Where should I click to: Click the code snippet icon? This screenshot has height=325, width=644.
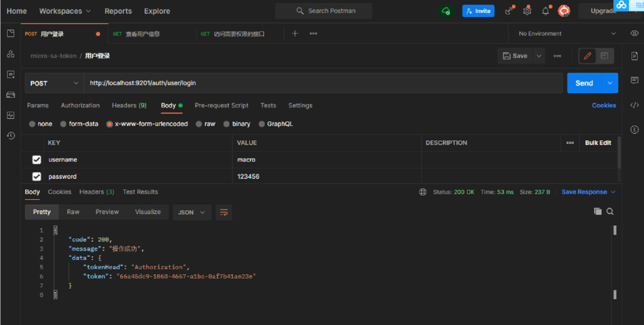tap(634, 105)
